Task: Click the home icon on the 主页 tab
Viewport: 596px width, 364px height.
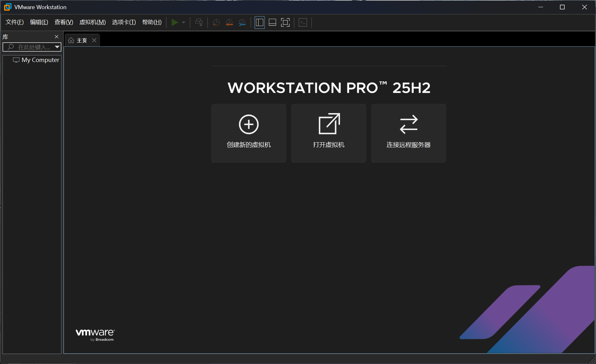Action: coord(71,40)
